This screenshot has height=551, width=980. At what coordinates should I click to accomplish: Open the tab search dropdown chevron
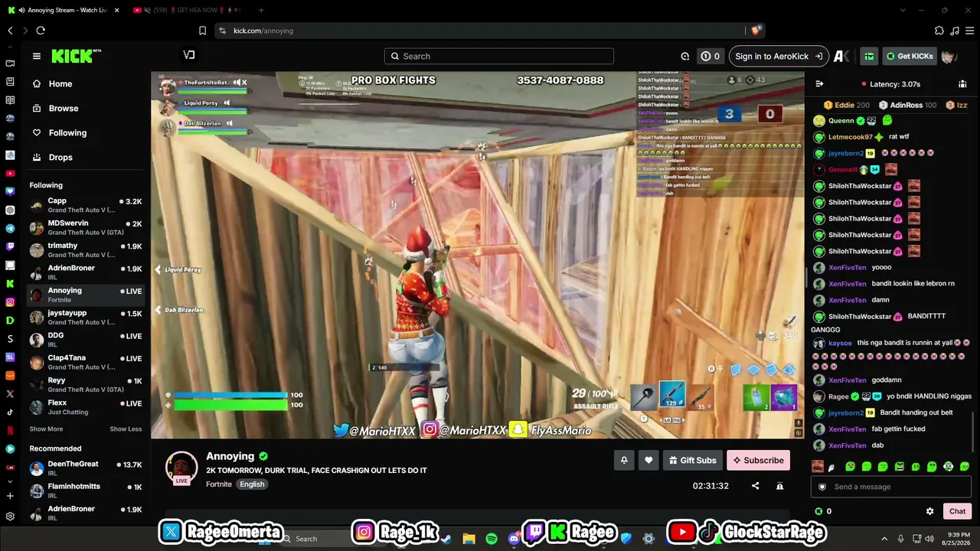pyautogui.click(x=903, y=10)
